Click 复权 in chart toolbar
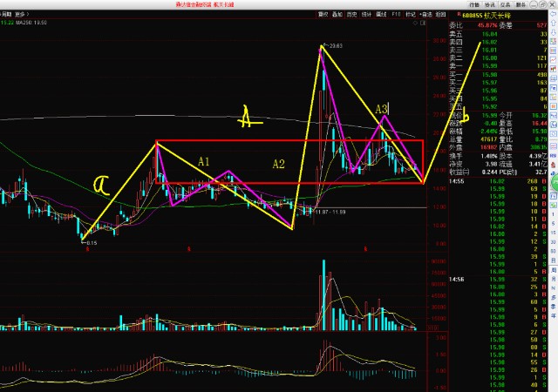558x392 pixels. coord(323,14)
